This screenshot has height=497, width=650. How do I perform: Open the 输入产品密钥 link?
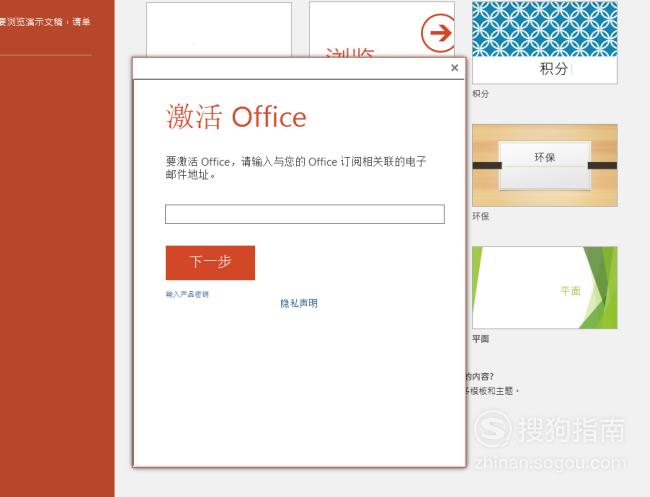pyautogui.click(x=187, y=294)
